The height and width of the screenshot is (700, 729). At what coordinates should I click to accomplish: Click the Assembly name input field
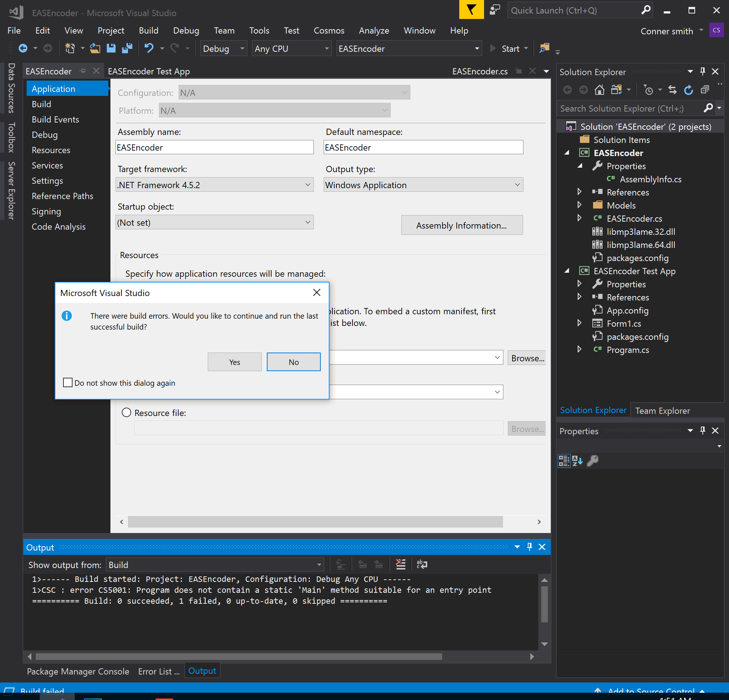click(x=215, y=147)
